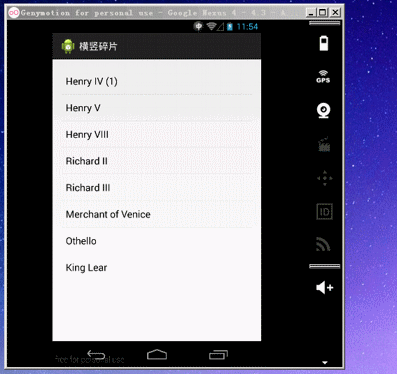Tap the Android home navigation button
397x374 pixels.
[x=157, y=355]
